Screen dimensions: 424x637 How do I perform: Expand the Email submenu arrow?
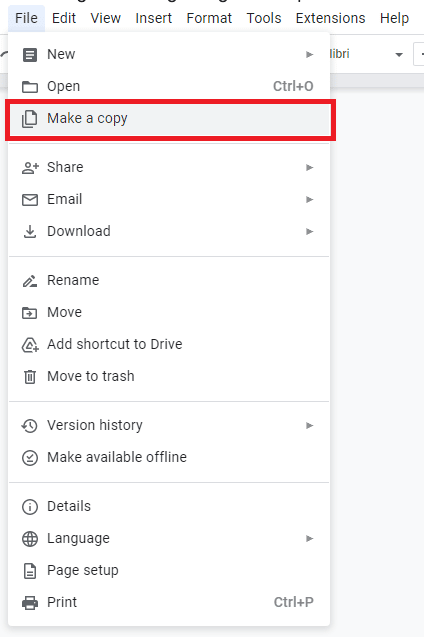(x=309, y=199)
